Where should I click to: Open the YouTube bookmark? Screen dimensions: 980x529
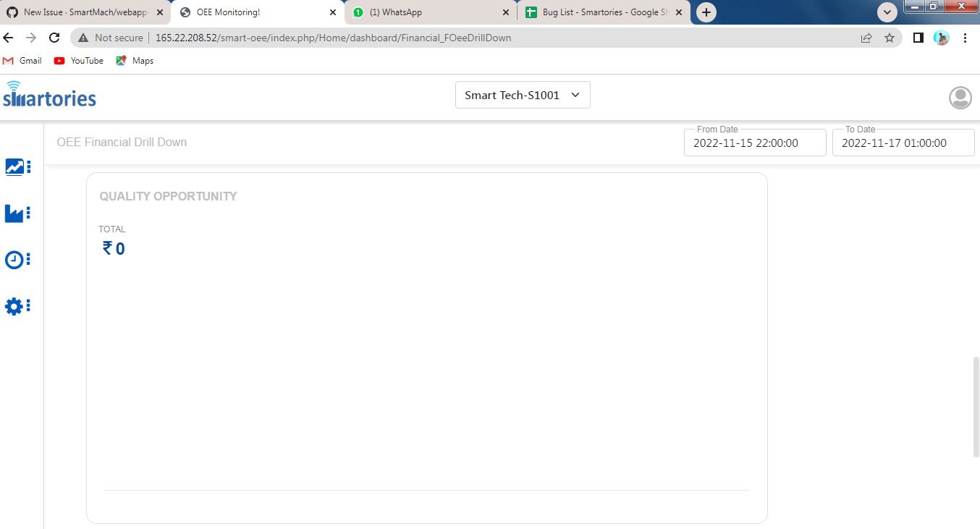coord(79,61)
